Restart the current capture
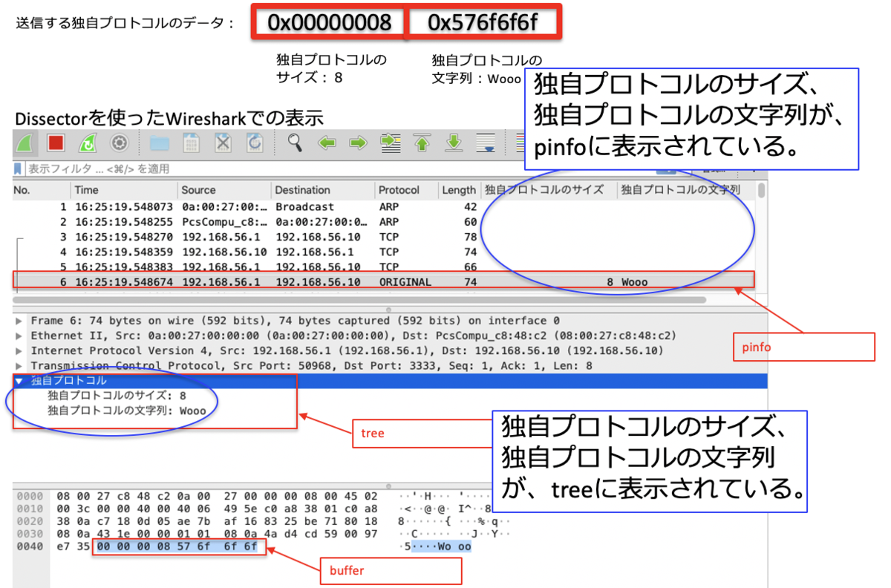The image size is (891, 588). 88,143
